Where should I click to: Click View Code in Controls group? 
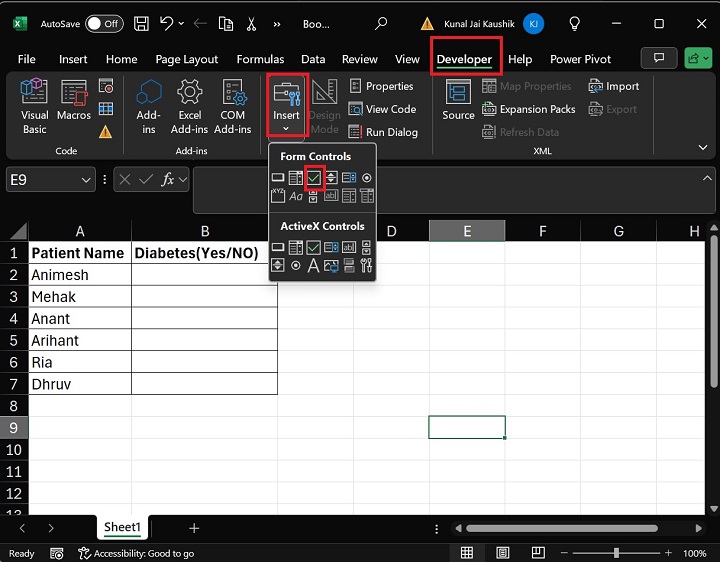tap(382, 109)
